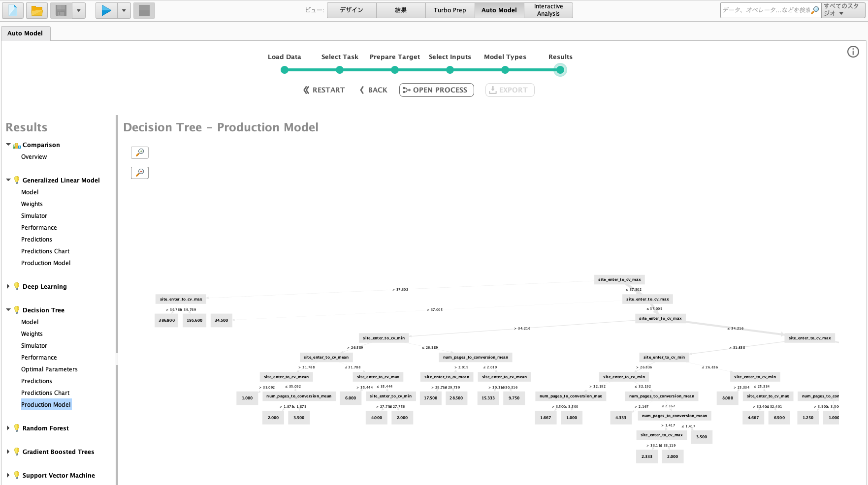Switch to Interactive Analysis view
Image resolution: width=868 pixels, height=485 pixels.
point(548,10)
